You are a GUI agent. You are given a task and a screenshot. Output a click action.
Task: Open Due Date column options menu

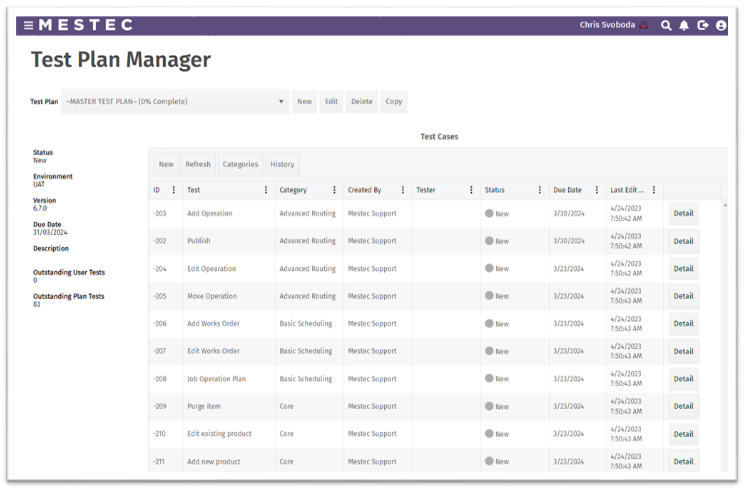tap(597, 190)
